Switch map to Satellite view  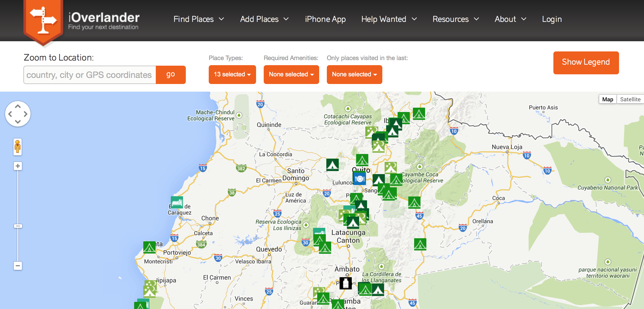pyautogui.click(x=630, y=99)
